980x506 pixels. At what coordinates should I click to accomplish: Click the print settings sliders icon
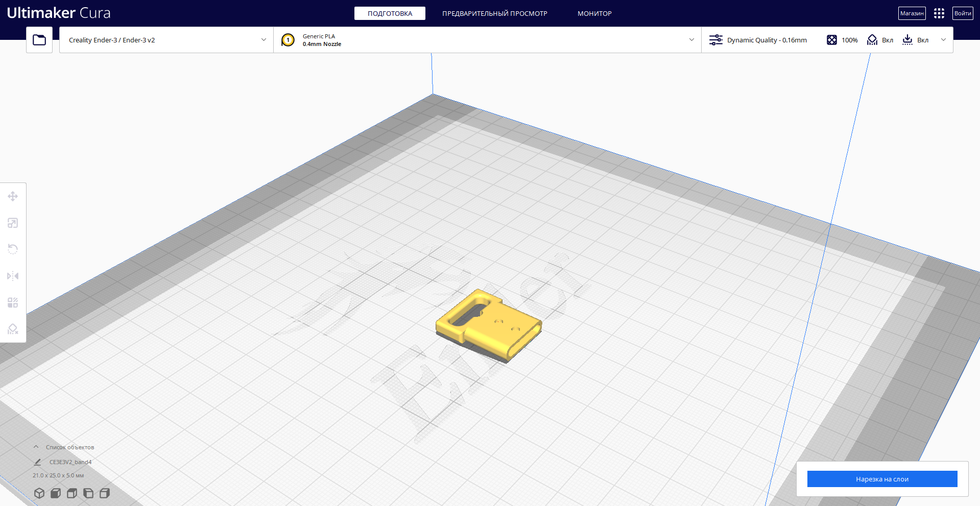click(x=716, y=40)
